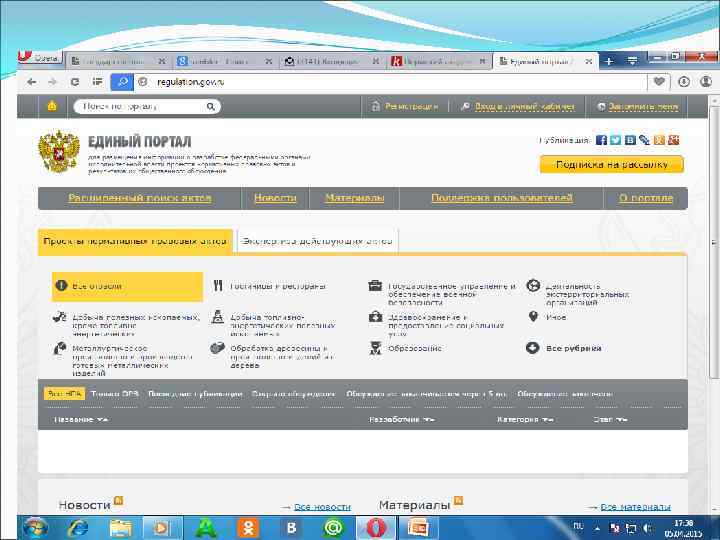The image size is (720, 540).
Task: Click the Russian coat of arms logo
Action: [x=59, y=152]
